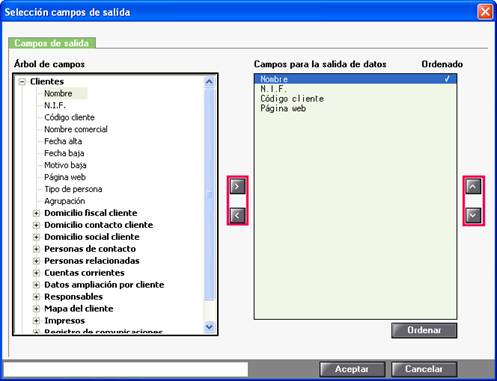The height and width of the screenshot is (381, 497).
Task: Move selected field down with down arrow
Action: coord(473,215)
